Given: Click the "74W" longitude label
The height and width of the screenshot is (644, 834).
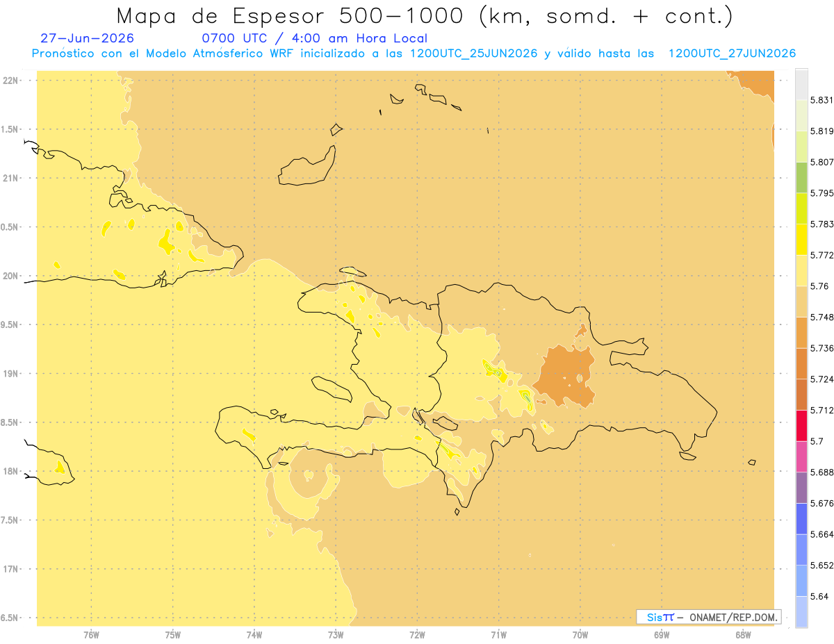Looking at the screenshot, I should [254, 634].
